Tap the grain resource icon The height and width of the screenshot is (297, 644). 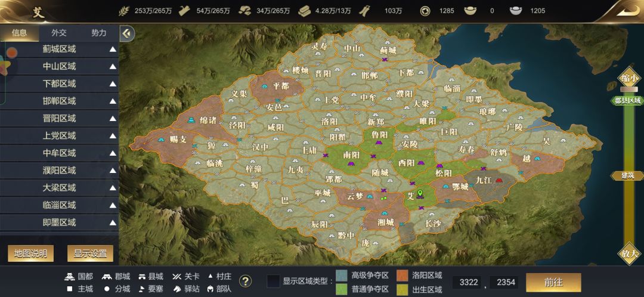(x=123, y=11)
